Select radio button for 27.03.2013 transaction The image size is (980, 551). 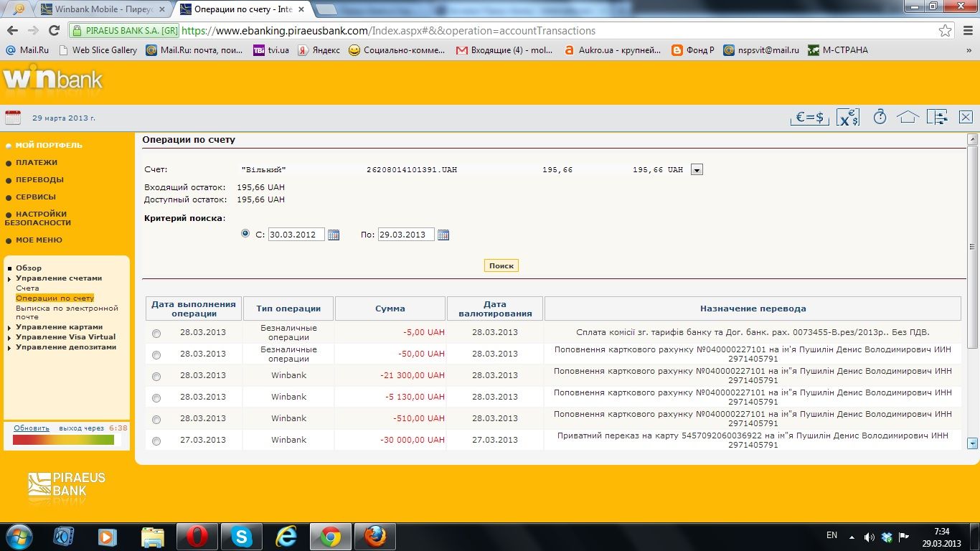[156, 441]
